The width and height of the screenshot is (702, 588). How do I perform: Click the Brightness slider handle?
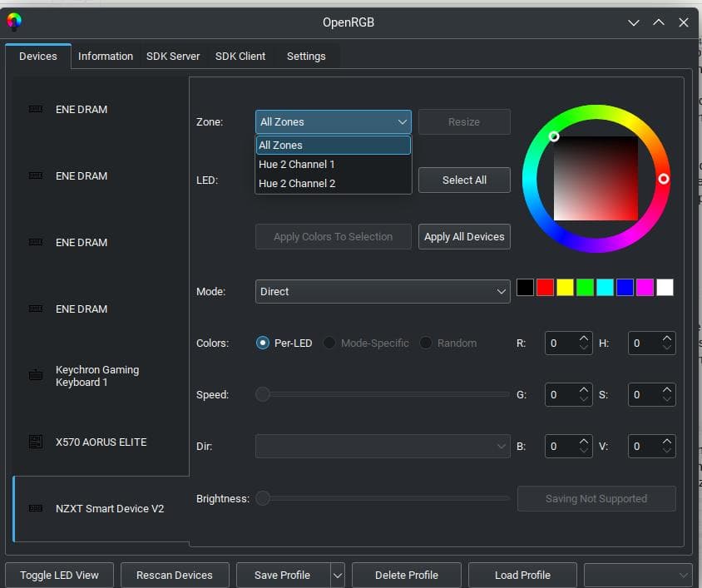(263, 498)
